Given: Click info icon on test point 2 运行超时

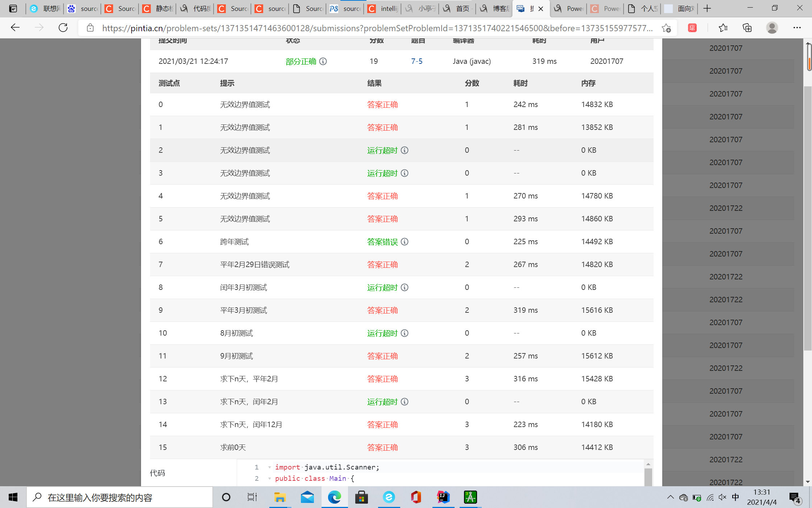Looking at the screenshot, I should [x=405, y=150].
